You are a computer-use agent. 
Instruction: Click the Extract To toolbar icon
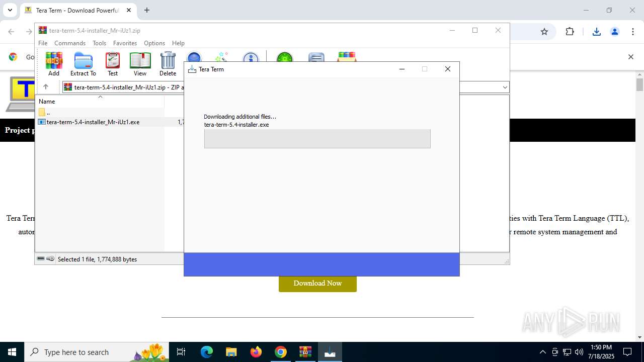click(x=83, y=64)
